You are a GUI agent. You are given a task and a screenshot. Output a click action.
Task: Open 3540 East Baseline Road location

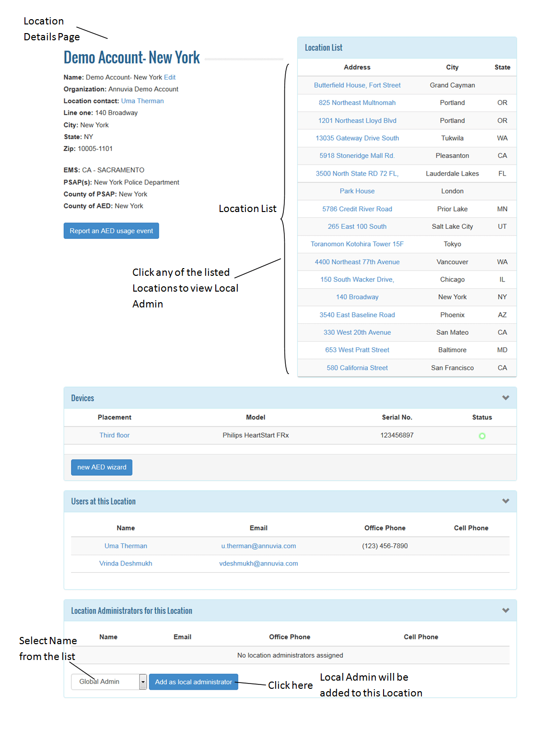[x=357, y=315]
